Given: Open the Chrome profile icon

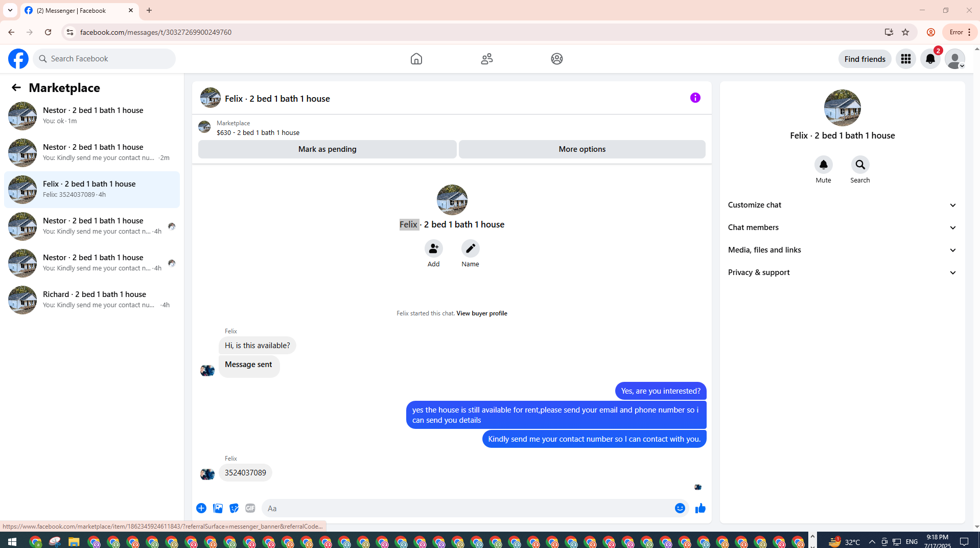Looking at the screenshot, I should tap(931, 32).
